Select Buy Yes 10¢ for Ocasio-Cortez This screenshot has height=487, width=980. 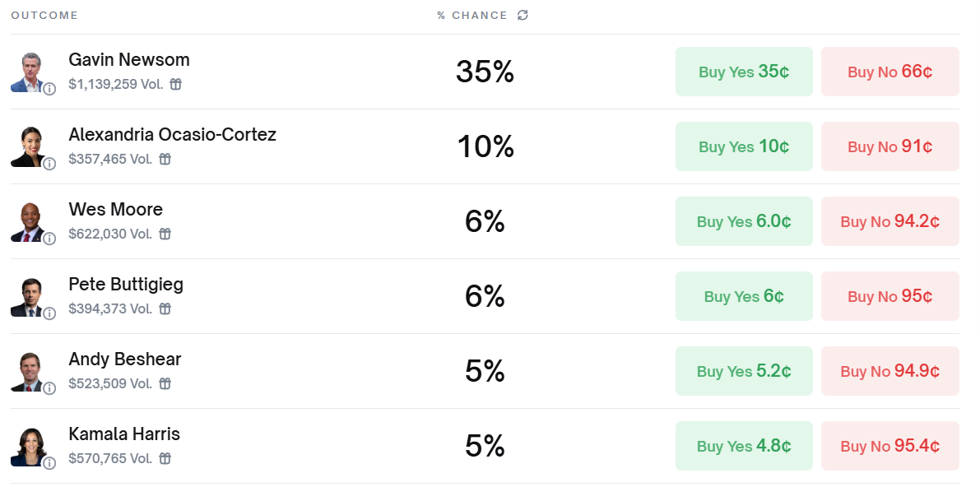[x=743, y=146]
